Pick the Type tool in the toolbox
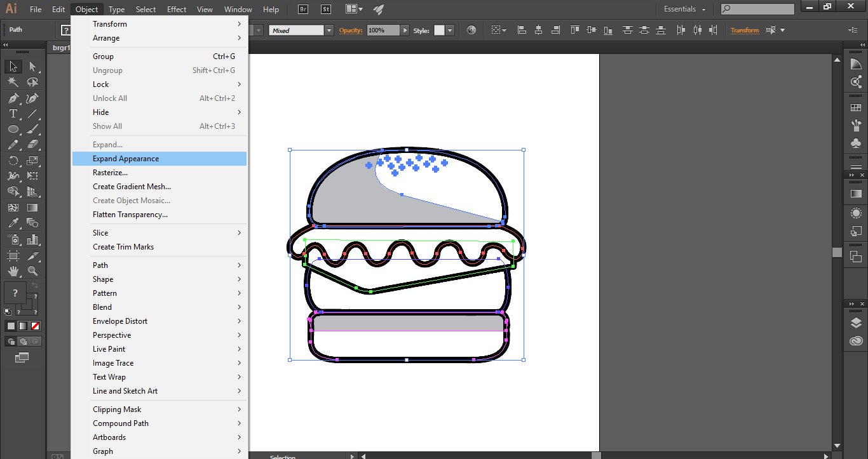 (x=13, y=114)
